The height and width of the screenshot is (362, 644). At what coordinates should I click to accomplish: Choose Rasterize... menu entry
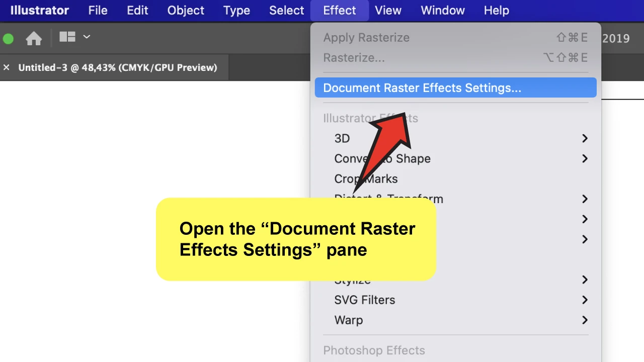456,58
